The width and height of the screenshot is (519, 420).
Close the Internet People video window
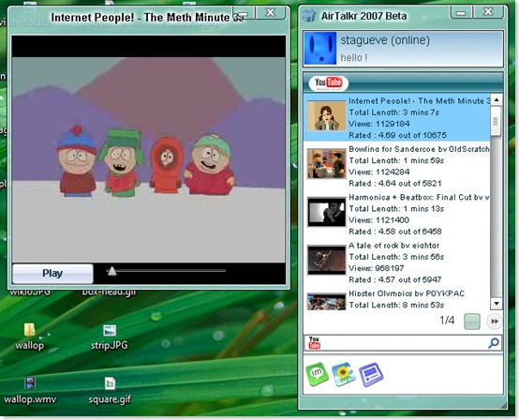tap(271, 12)
